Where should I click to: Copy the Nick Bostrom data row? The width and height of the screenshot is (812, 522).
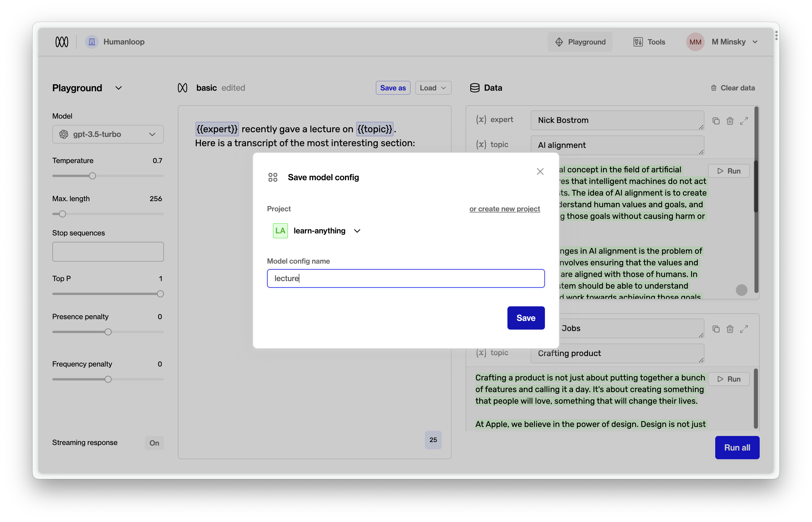click(716, 121)
